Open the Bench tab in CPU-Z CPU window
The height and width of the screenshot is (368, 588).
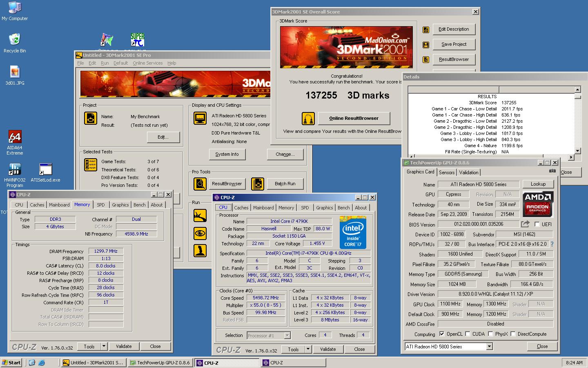[x=344, y=208]
